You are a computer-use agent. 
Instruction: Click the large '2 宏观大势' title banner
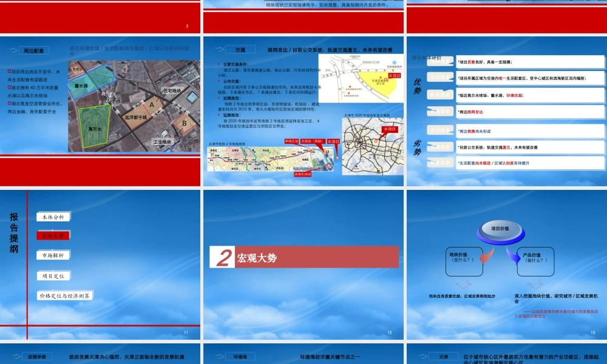click(304, 257)
